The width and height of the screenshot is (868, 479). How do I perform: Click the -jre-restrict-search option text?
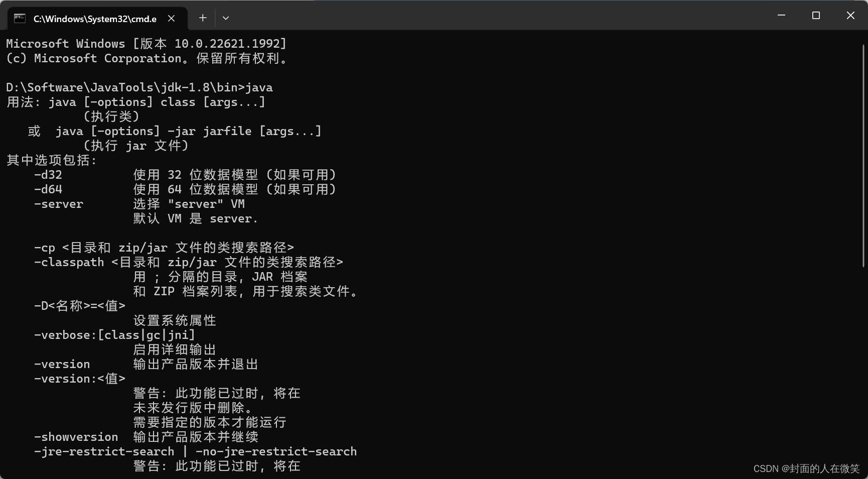click(104, 451)
